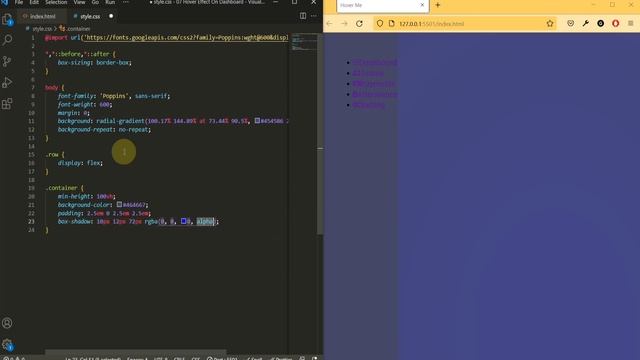Open the Search view in activity bar

click(x=7, y=40)
